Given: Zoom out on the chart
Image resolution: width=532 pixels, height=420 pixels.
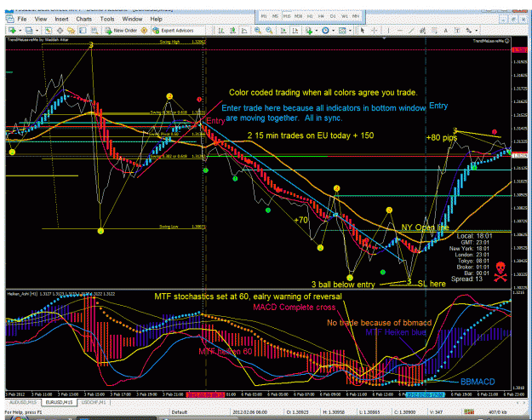Looking at the screenshot, I should pos(269,31).
